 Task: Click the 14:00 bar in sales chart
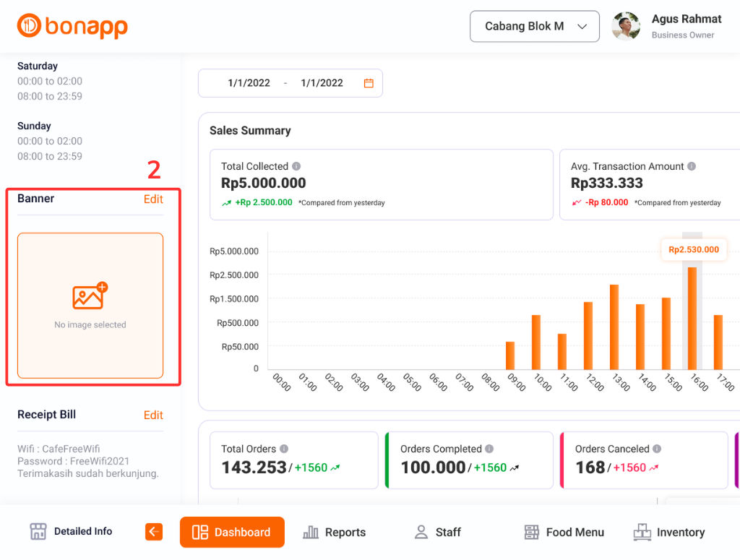tap(640, 337)
